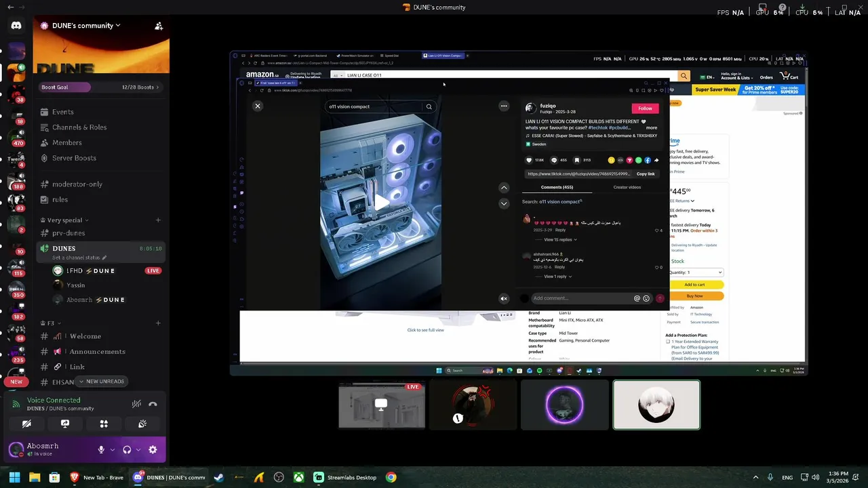Unmute TikTok video speaker icon

[x=504, y=298]
